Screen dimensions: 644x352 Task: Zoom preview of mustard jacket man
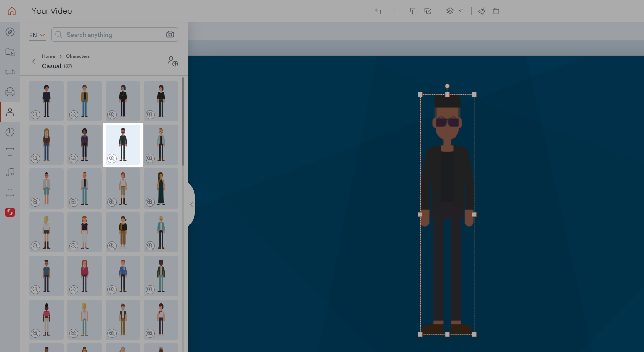point(74,115)
